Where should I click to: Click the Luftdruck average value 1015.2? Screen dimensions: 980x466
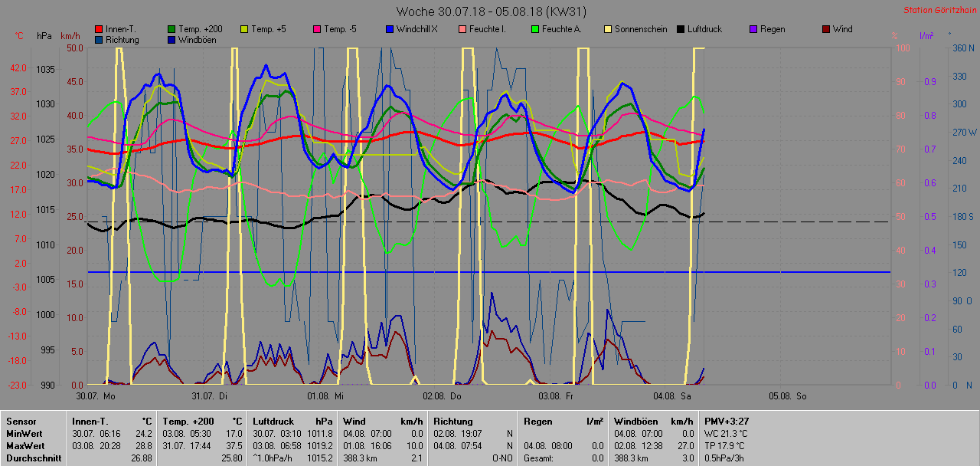(320, 458)
